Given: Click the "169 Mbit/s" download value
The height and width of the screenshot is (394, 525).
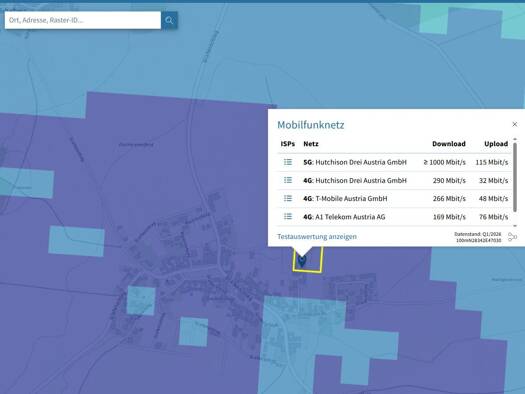Looking at the screenshot, I should point(449,217).
